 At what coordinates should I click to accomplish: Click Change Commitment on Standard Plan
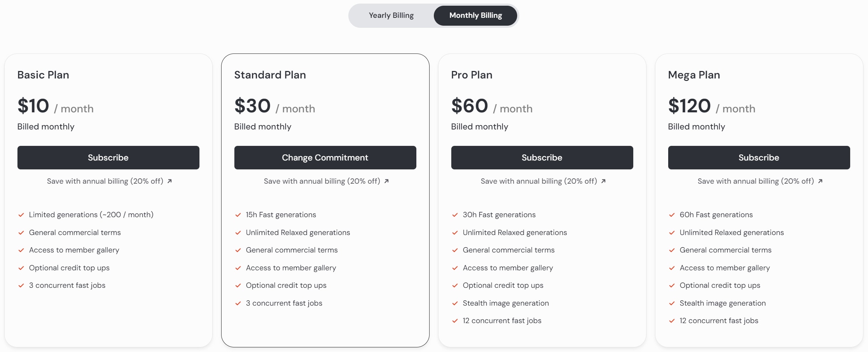(325, 158)
